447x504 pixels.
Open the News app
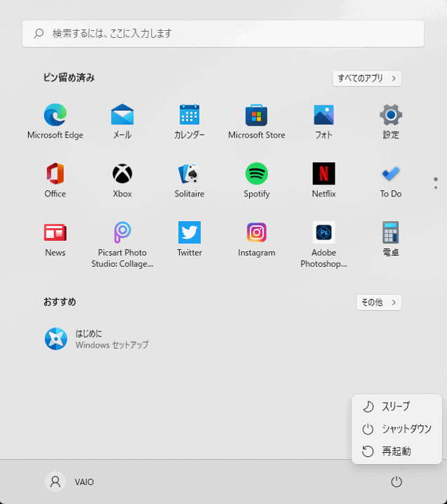tap(55, 239)
